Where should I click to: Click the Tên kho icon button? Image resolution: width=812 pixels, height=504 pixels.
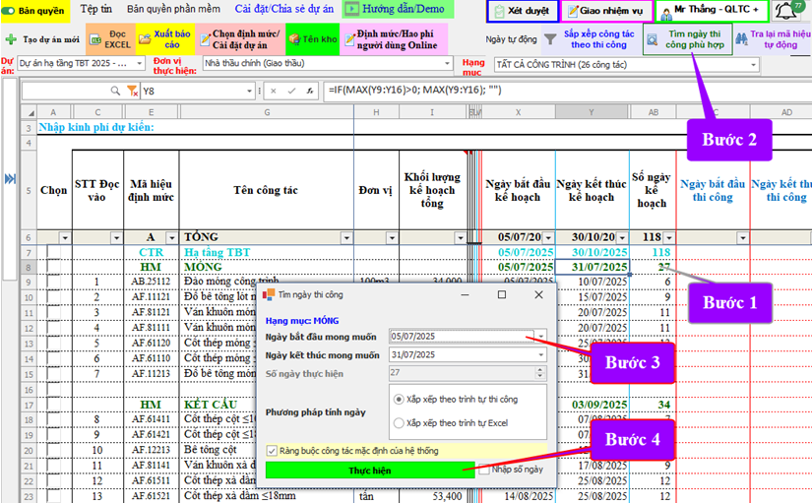coord(295,40)
